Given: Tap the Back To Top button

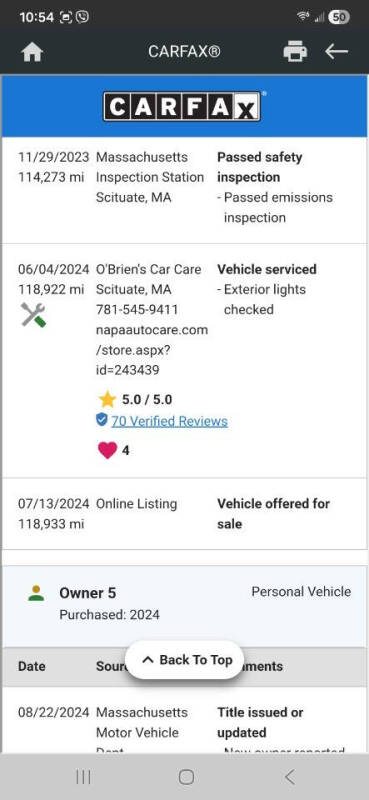Looking at the screenshot, I should tap(184, 660).
